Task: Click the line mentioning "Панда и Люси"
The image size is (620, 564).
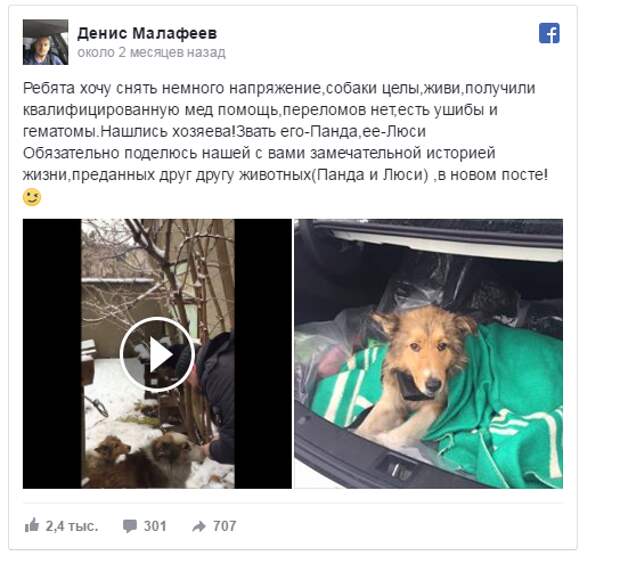Action: (285, 175)
